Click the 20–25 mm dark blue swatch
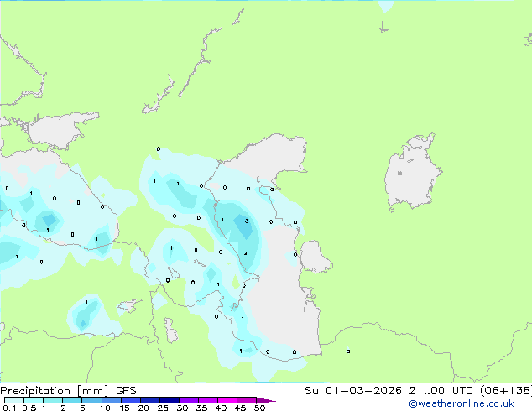Viewport: 532px width, 411px height. 150,400
